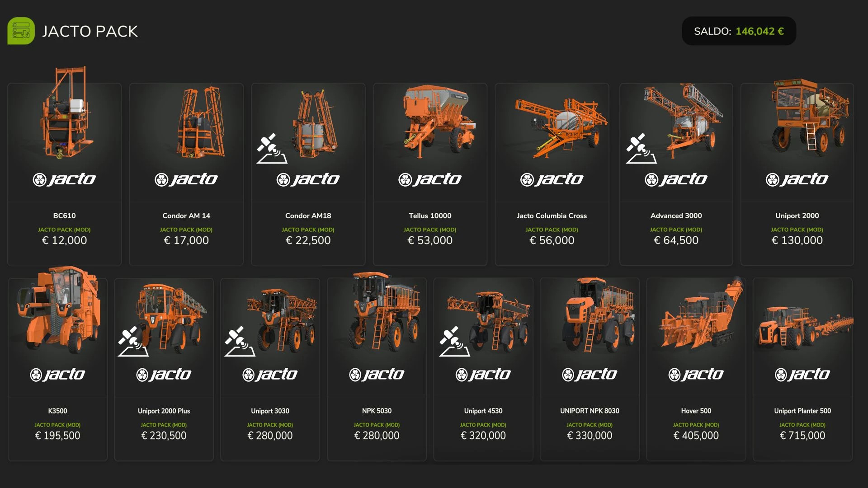Click the SALDO balance display
868x488 pixels.
click(x=739, y=31)
